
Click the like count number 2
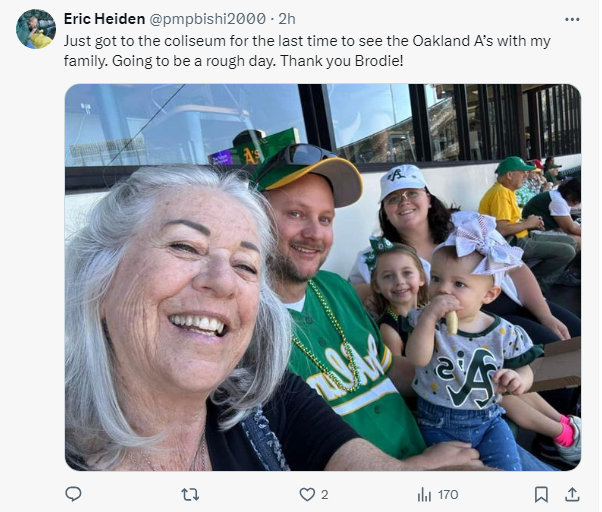click(x=325, y=494)
